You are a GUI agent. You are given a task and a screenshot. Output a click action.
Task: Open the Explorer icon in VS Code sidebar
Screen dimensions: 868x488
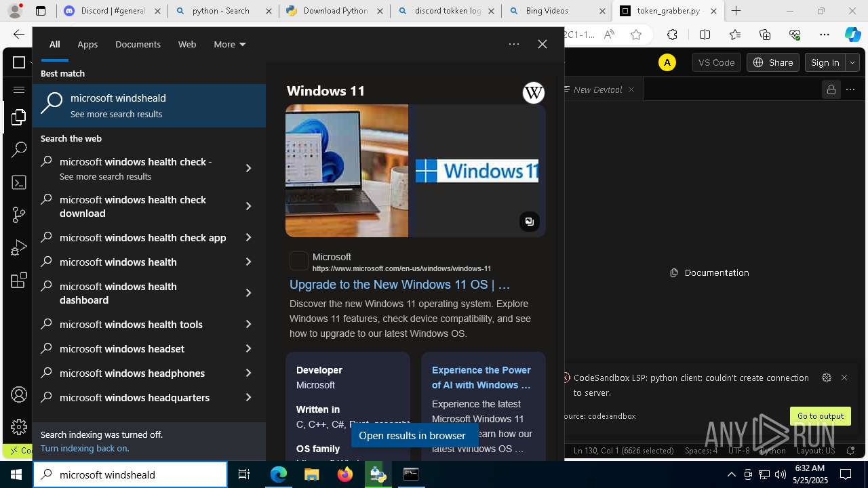[18, 118]
